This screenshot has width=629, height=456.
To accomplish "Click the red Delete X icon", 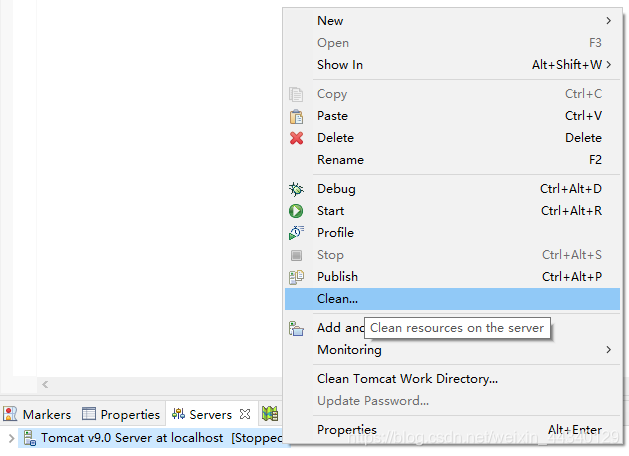I will (296, 138).
